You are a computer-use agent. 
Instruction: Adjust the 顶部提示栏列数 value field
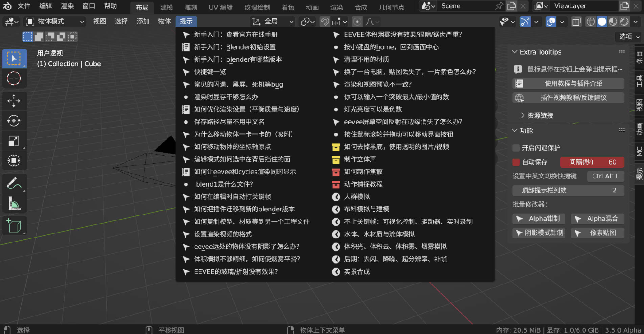[568, 190]
